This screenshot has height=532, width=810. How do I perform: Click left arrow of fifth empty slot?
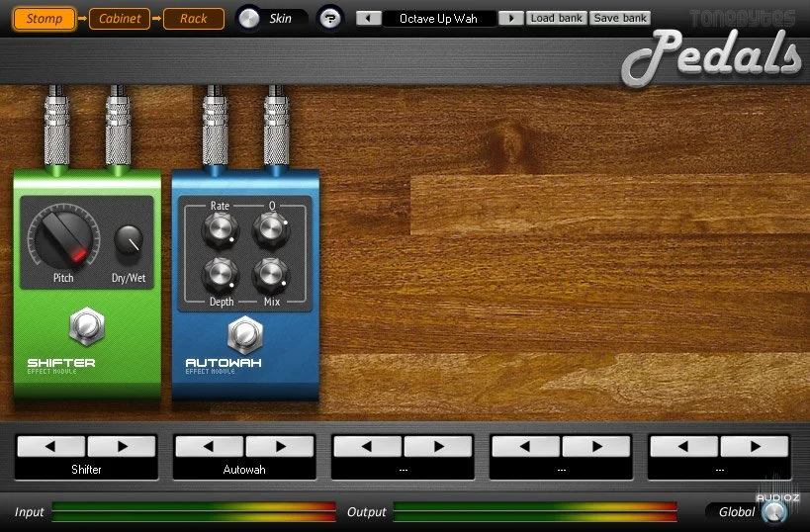click(684, 446)
